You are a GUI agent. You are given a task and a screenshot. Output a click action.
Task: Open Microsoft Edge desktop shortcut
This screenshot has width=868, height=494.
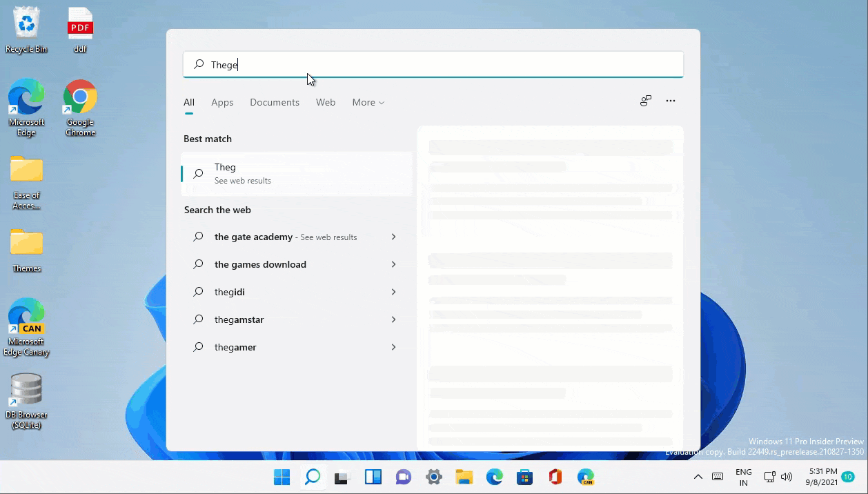26,107
